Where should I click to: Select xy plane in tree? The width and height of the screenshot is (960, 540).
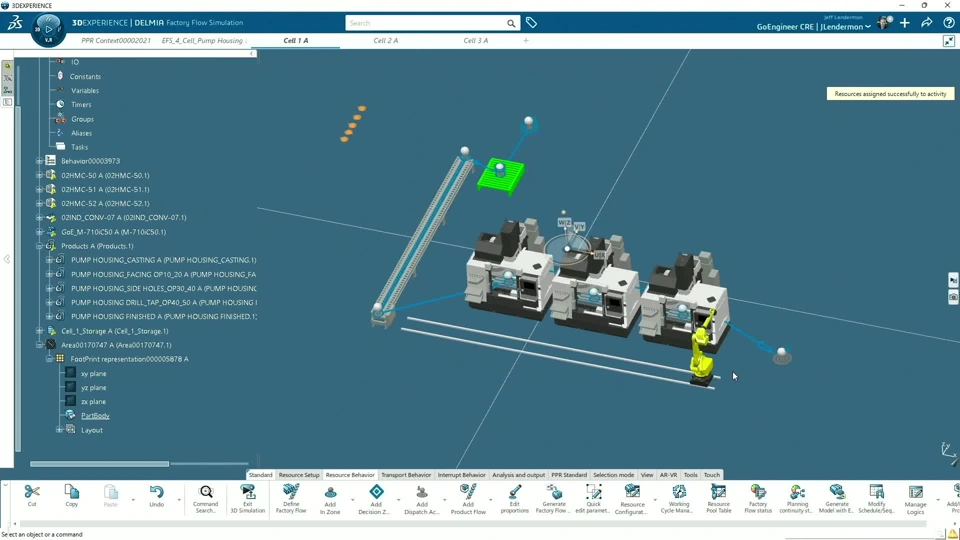click(93, 373)
